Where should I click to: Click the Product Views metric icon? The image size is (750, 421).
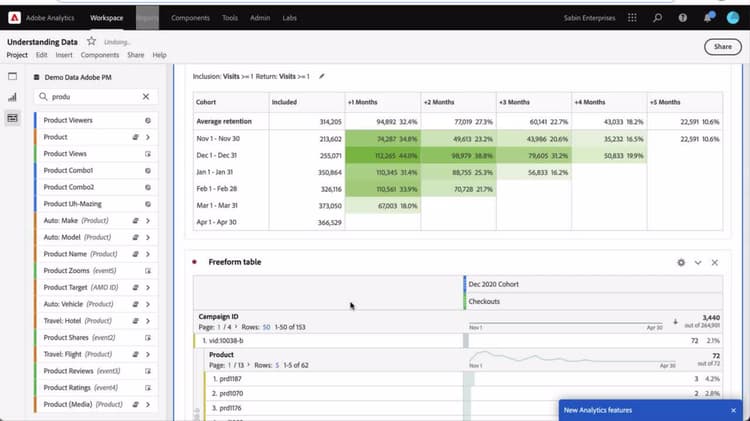[148, 154]
